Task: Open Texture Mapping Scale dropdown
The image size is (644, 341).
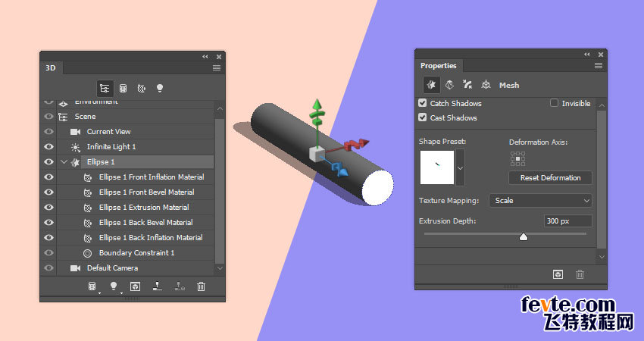Action: coord(540,201)
